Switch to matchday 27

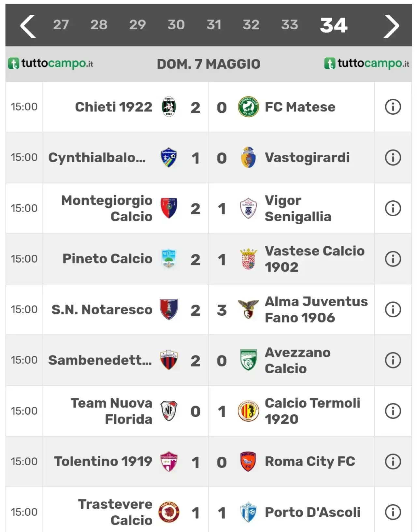(61, 25)
